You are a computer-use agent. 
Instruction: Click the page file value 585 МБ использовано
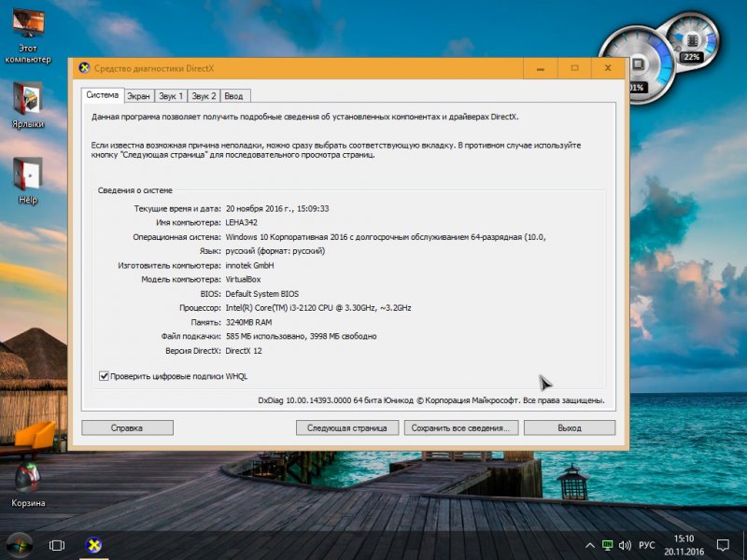pyautogui.click(x=301, y=336)
